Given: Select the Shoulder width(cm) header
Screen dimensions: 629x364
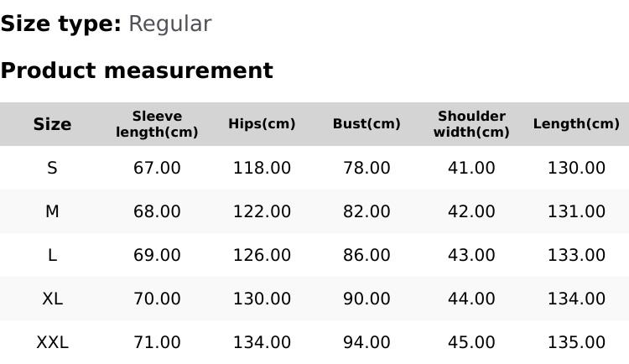Looking at the screenshot, I should coord(471,124).
